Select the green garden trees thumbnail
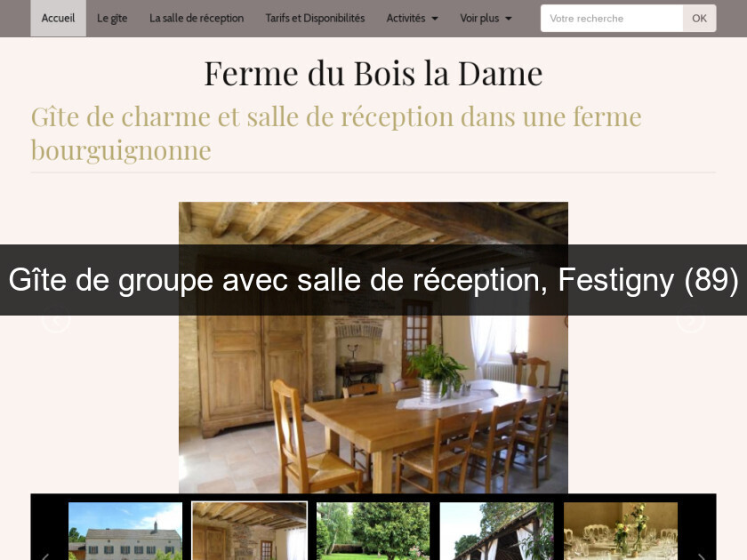 tap(373, 531)
